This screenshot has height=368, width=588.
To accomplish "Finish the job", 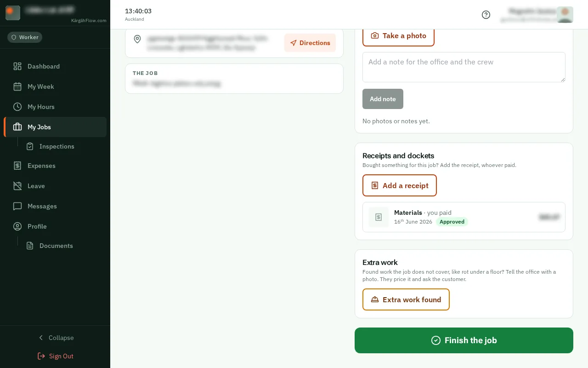I will 464,340.
